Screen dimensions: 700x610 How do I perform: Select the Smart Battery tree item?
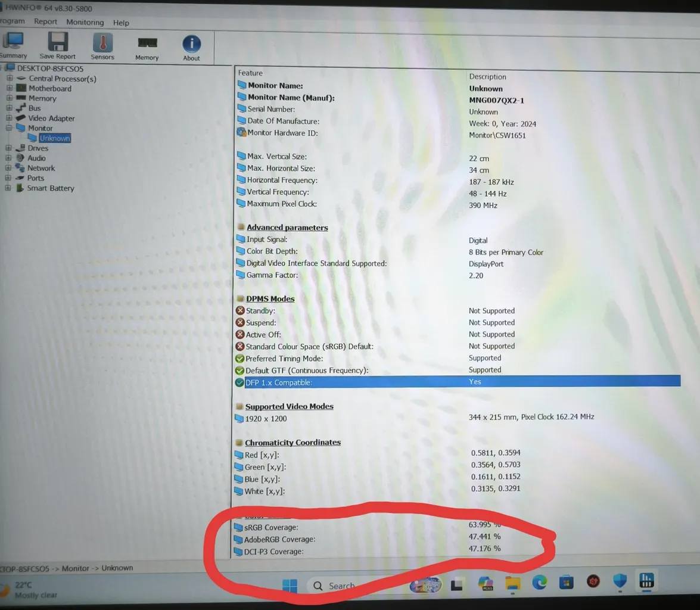pyautogui.click(x=51, y=188)
